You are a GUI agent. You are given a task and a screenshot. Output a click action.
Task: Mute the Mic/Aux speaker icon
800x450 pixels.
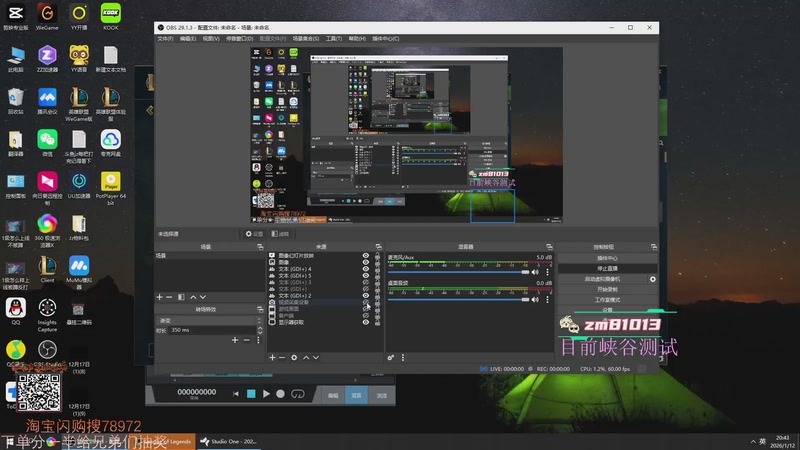click(535, 272)
